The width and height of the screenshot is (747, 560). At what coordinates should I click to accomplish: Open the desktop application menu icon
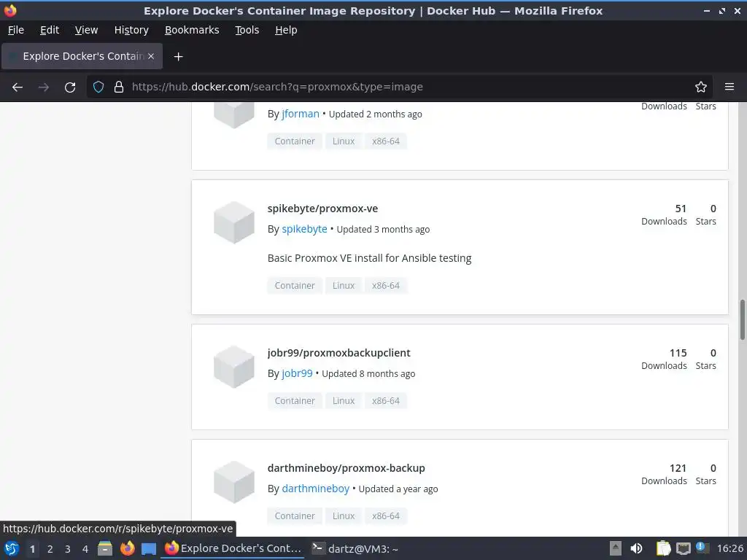point(12,548)
